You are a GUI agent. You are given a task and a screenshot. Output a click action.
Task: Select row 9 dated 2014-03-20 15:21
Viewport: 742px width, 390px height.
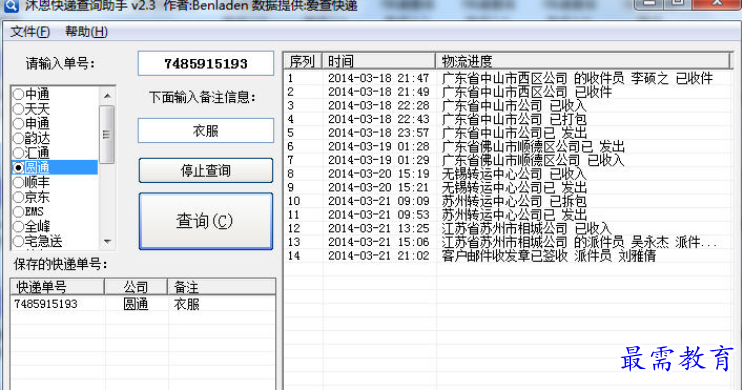click(x=508, y=187)
